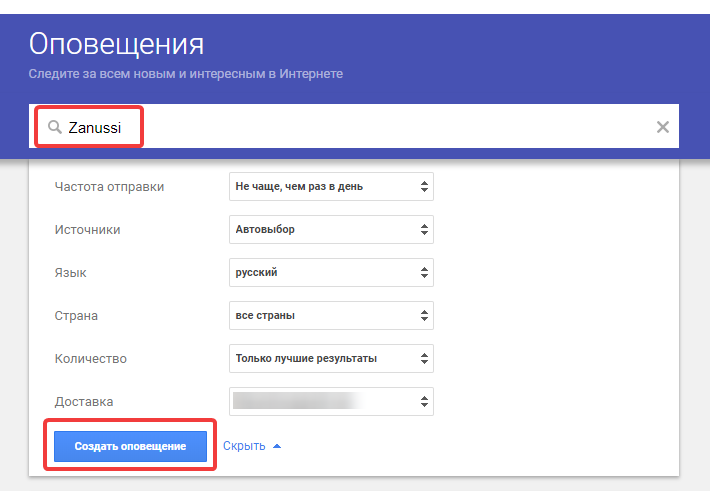Open the Частота отправки dropdown

tap(331, 187)
